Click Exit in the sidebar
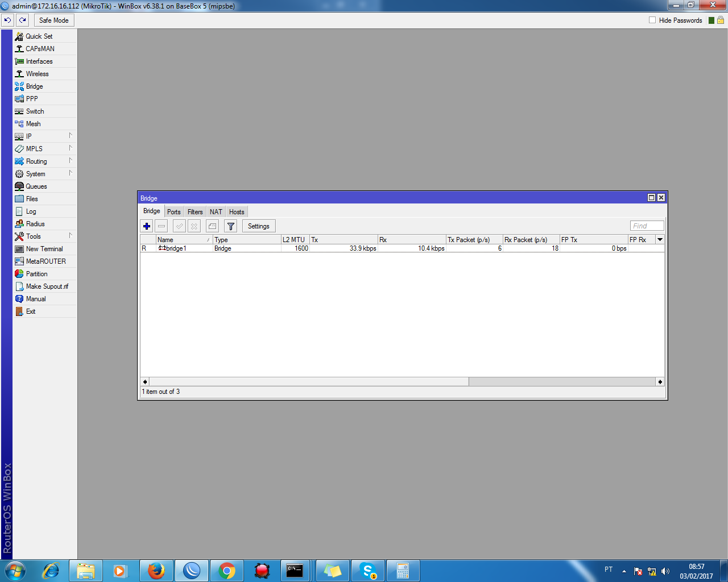This screenshot has width=728, height=582. point(45,311)
